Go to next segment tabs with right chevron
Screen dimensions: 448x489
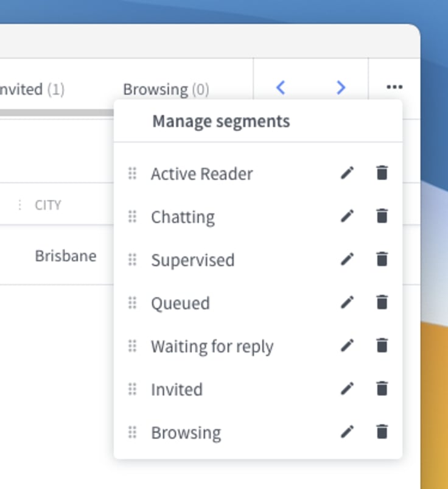(x=341, y=87)
